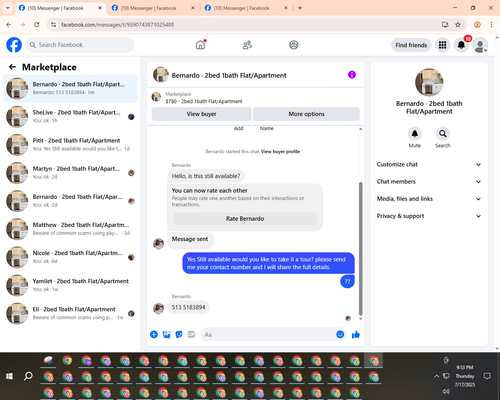Screen dimensions: 500x400
Task: Open conversation information purple icon
Action: pyautogui.click(x=352, y=75)
